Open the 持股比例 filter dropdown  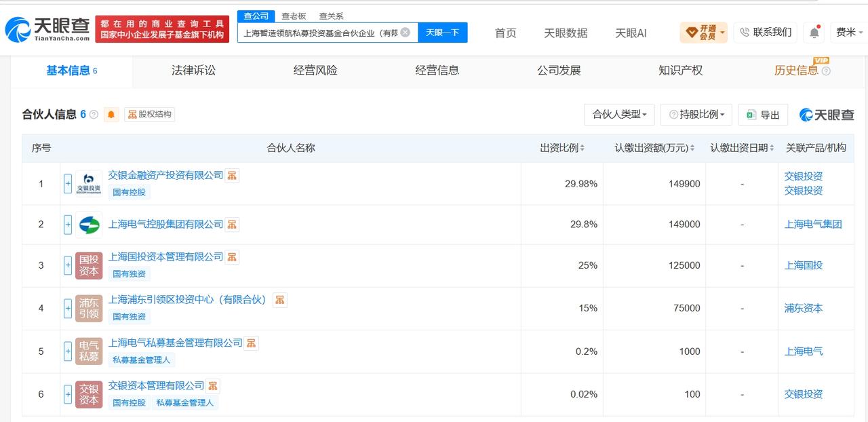pyautogui.click(x=696, y=115)
